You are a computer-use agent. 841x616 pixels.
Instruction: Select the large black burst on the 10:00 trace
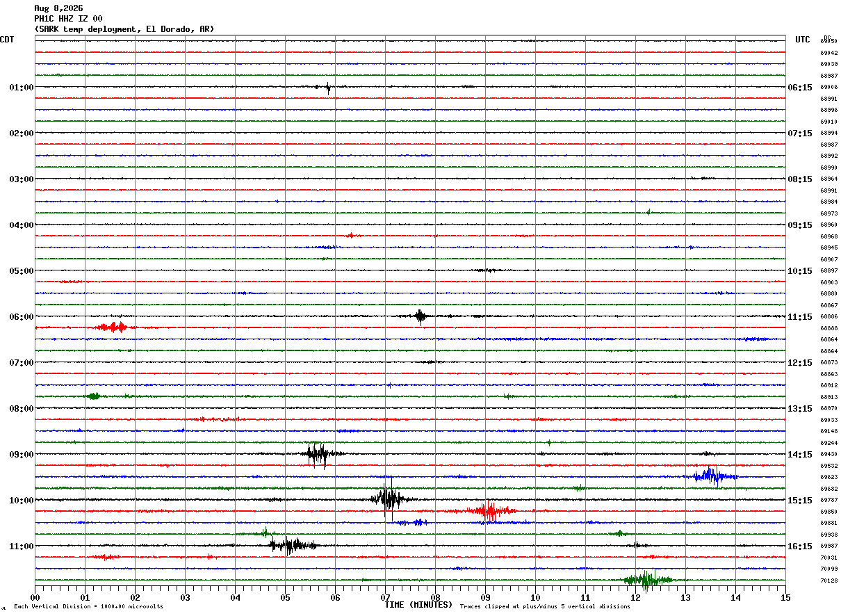(389, 499)
